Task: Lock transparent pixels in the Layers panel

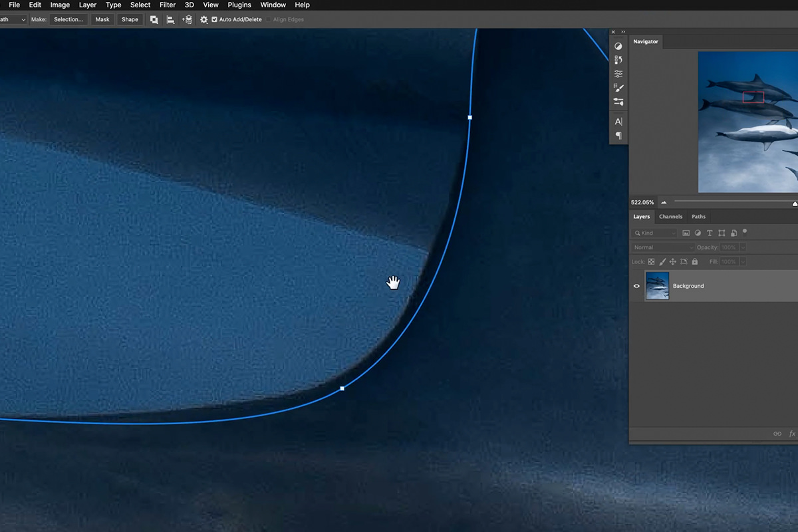Action: point(651,261)
